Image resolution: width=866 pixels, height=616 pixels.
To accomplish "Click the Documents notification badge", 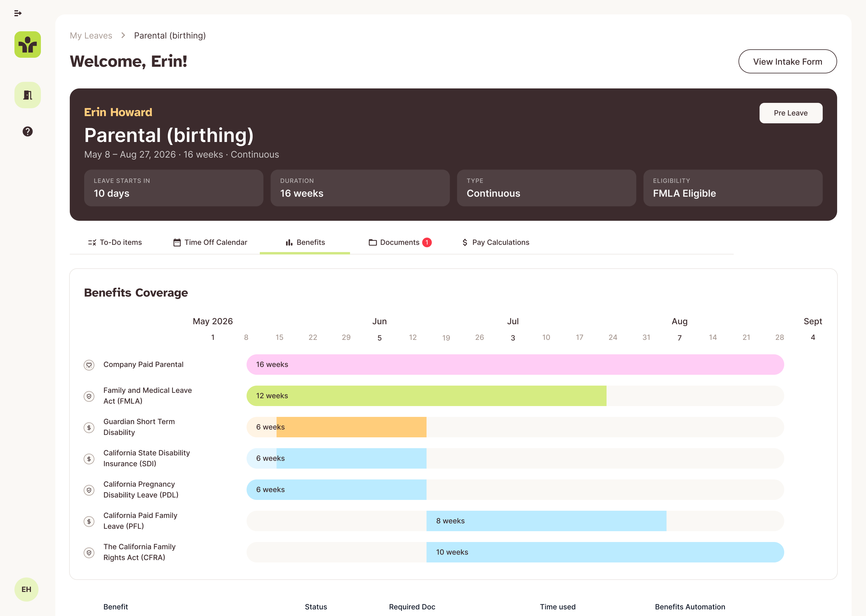I will pos(427,242).
